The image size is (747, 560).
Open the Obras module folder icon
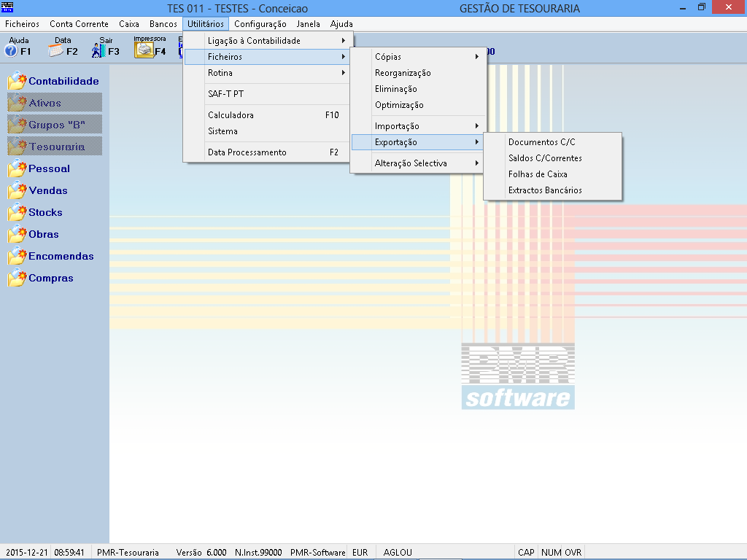point(18,234)
